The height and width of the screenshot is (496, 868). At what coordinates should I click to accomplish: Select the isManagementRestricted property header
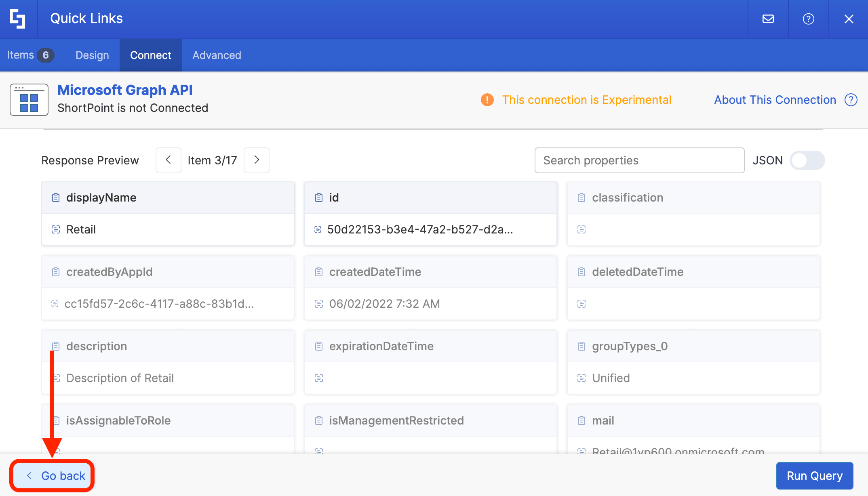pos(431,420)
